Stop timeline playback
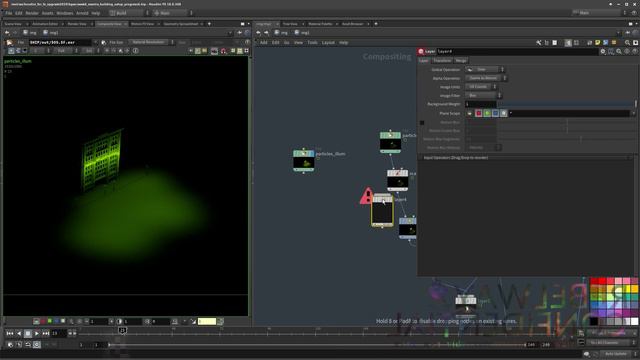This screenshot has height=360, width=640. (27, 333)
